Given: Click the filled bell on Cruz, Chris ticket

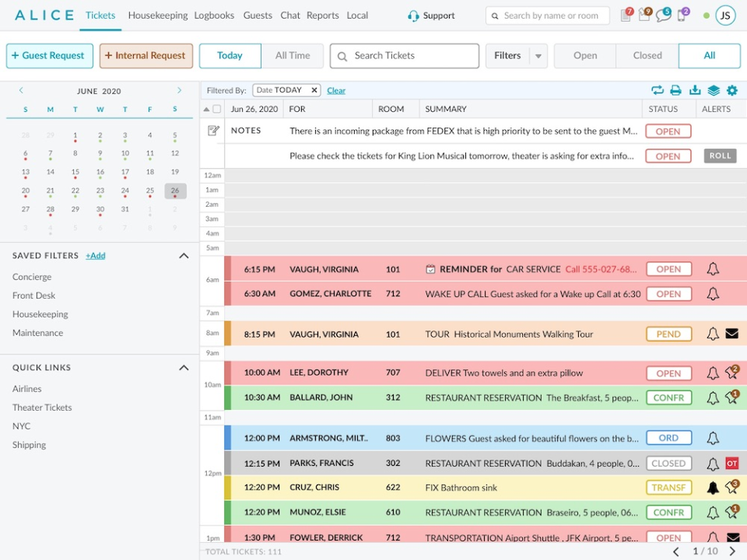Looking at the screenshot, I should click(x=713, y=488).
